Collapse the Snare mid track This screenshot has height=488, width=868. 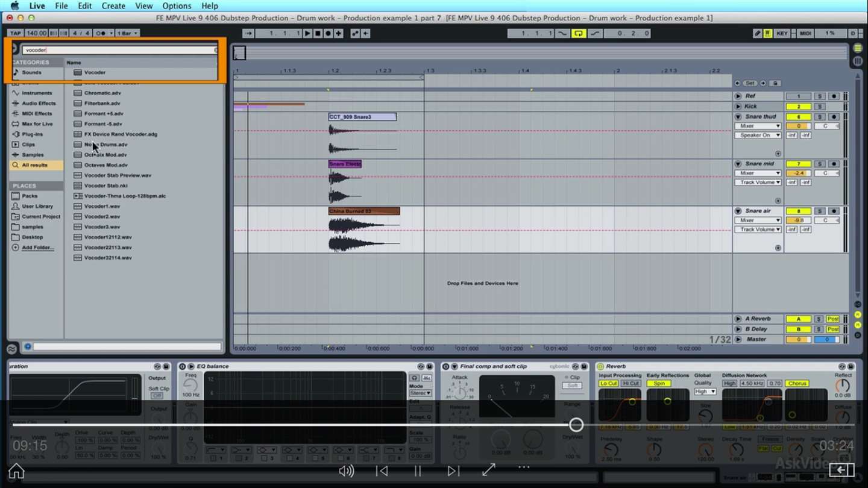click(x=738, y=164)
